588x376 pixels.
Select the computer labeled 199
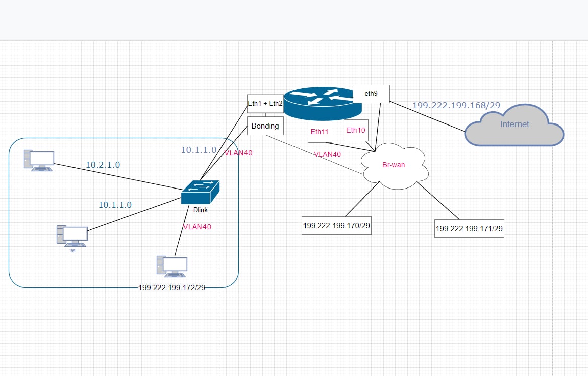[72, 236]
